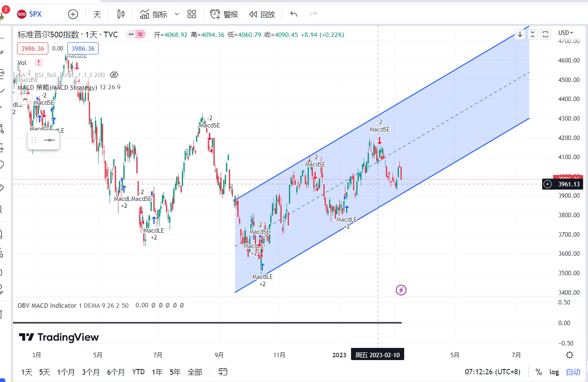Image resolution: width=588 pixels, height=382 pixels.
Task: Click the plus icon to compare another symbol
Action: click(x=73, y=14)
